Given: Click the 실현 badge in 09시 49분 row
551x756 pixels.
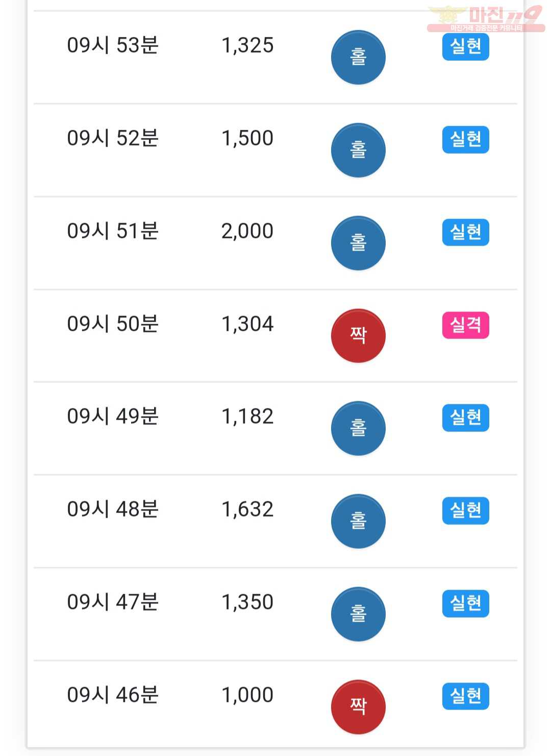Looking at the screenshot, I should tap(466, 418).
